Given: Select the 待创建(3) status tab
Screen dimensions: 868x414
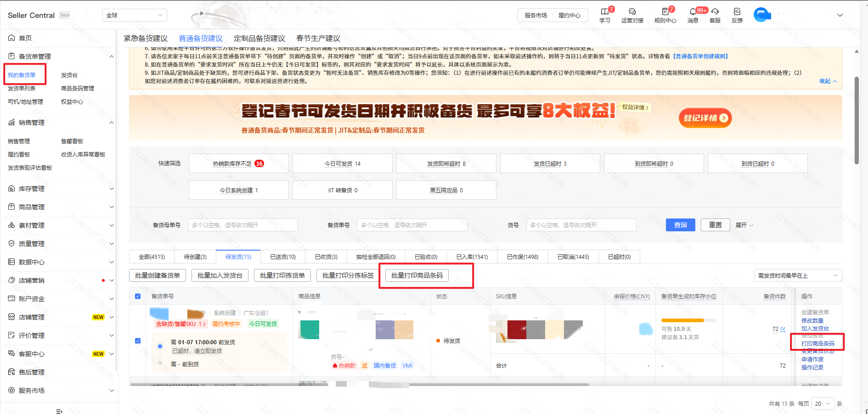Looking at the screenshot, I should click(x=195, y=257).
